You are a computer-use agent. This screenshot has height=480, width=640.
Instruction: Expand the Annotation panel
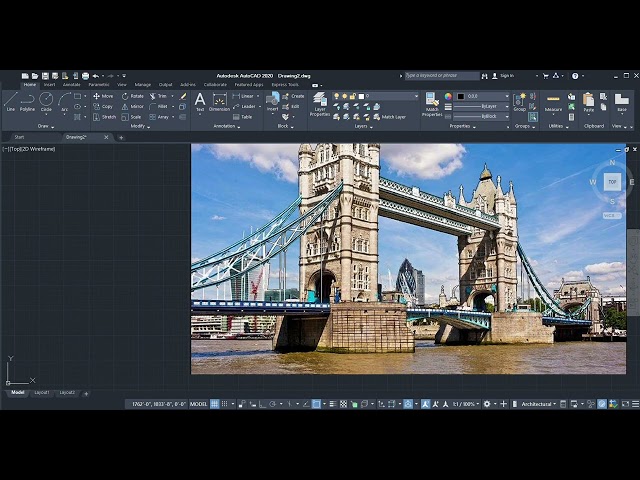pyautogui.click(x=227, y=127)
